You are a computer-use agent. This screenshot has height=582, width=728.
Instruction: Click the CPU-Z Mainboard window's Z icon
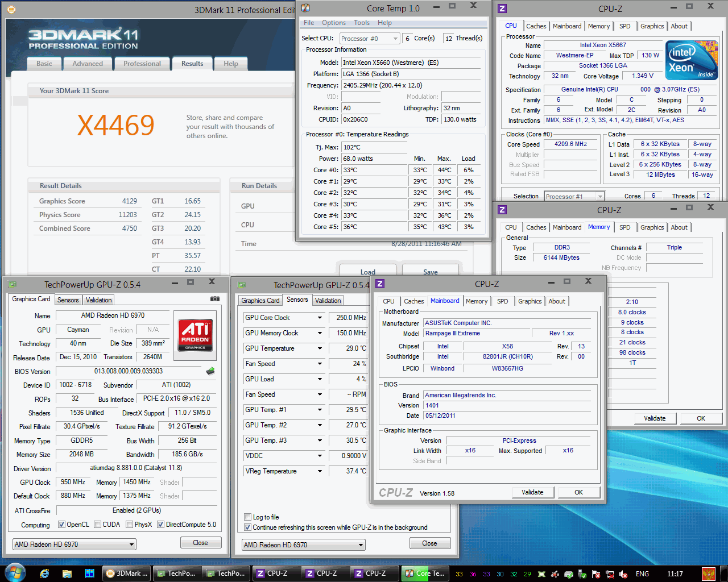(380, 284)
